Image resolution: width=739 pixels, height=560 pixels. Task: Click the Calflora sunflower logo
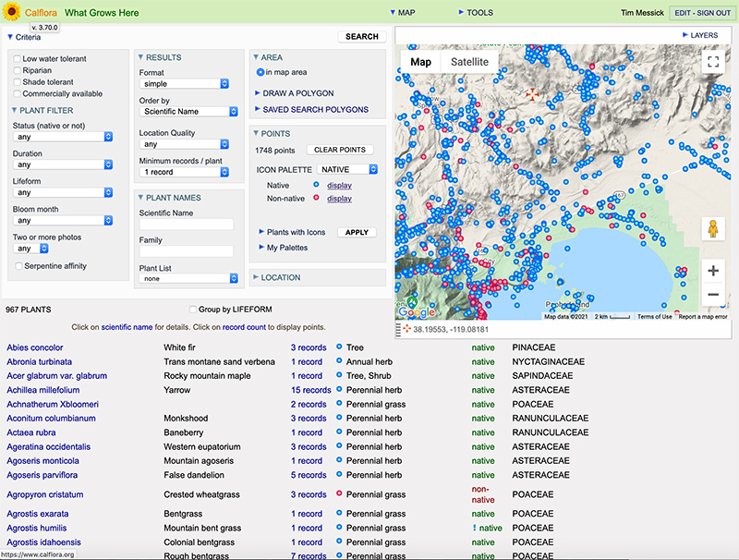[x=13, y=12]
